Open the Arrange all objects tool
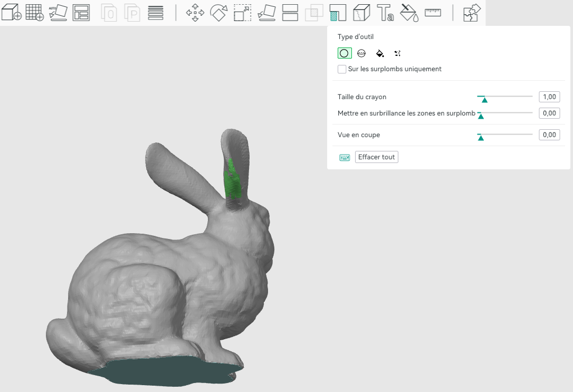Image resolution: width=573 pixels, height=392 pixels. coord(81,13)
